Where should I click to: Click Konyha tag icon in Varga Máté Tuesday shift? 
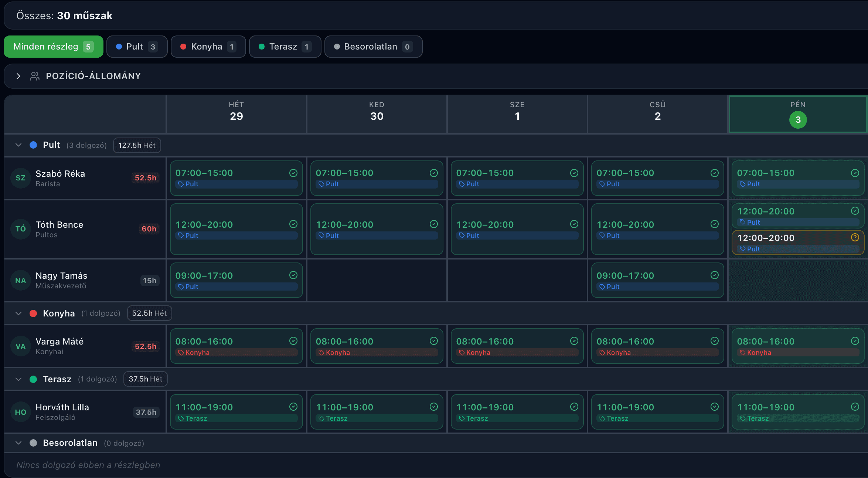(x=321, y=353)
